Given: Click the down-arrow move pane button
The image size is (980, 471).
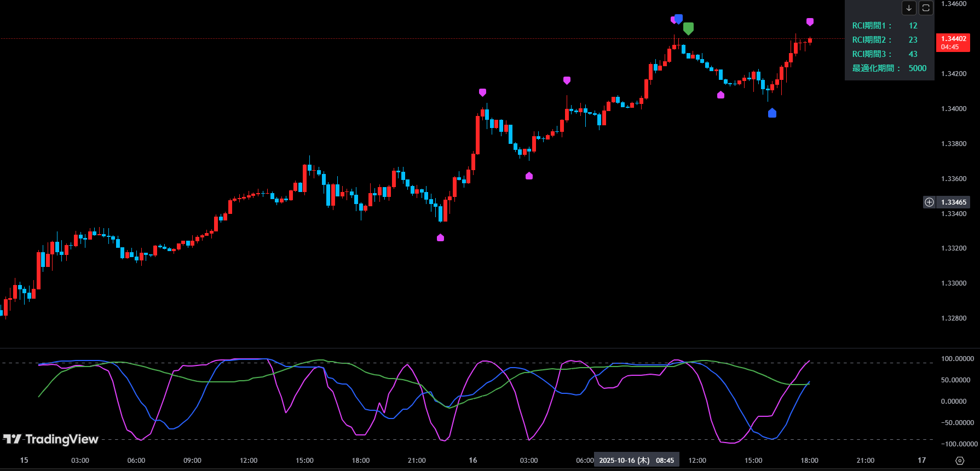Looking at the screenshot, I should coord(909,8).
